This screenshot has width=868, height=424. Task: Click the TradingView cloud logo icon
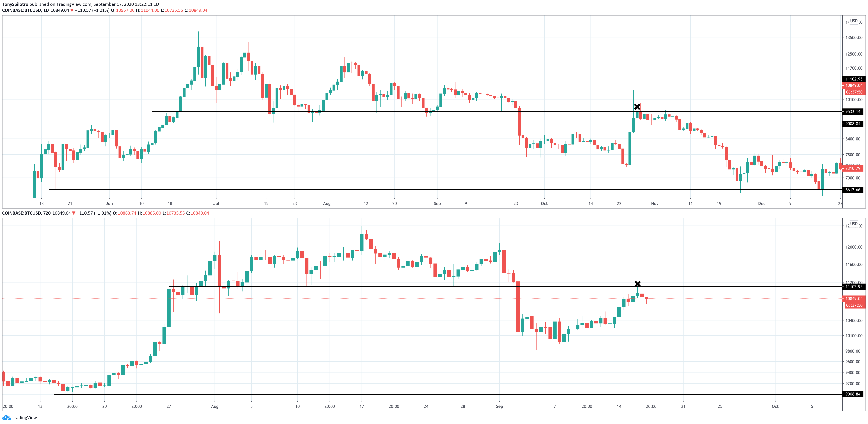tap(6, 418)
